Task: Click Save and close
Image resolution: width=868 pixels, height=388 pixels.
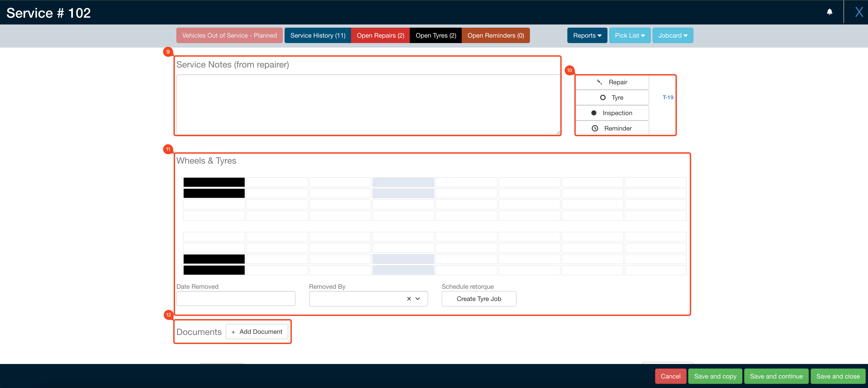Action: 838,376
